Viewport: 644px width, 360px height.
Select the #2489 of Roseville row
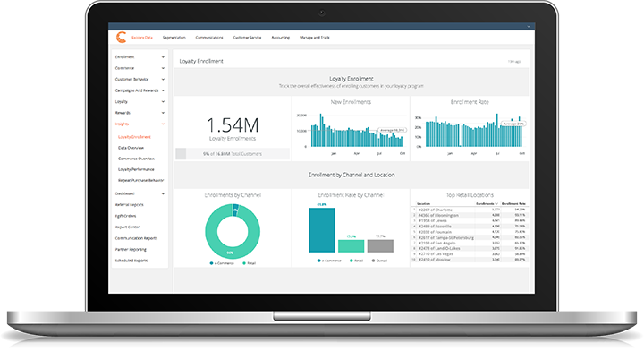tap(469, 227)
